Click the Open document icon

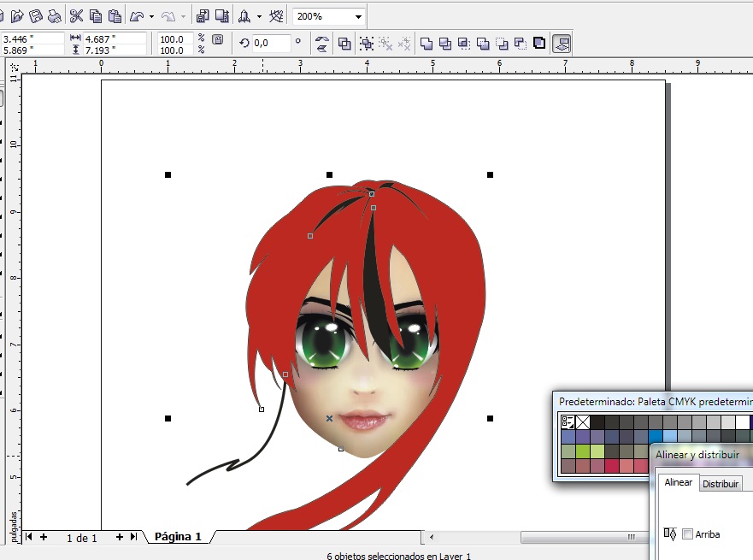17,16
